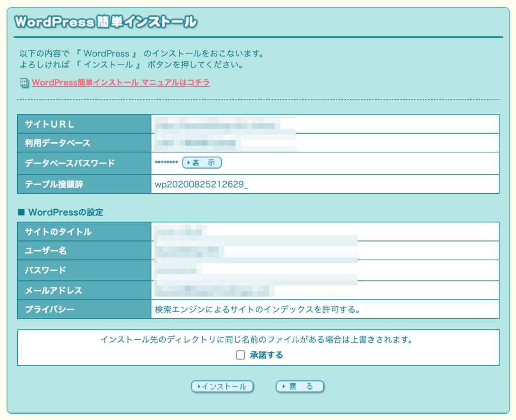The width and height of the screenshot is (516, 420).
Task: Click the 承諾する label text
Action: tap(266, 355)
